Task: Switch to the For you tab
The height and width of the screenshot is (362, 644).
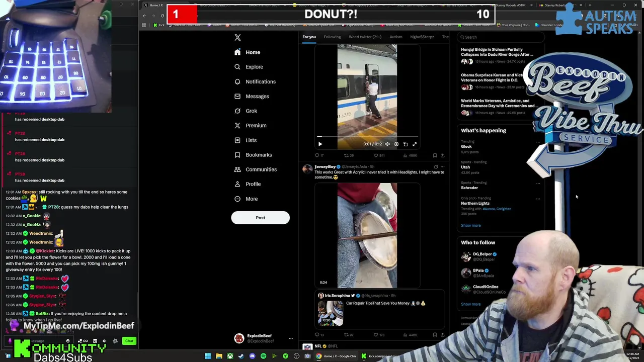Action: 309,37
